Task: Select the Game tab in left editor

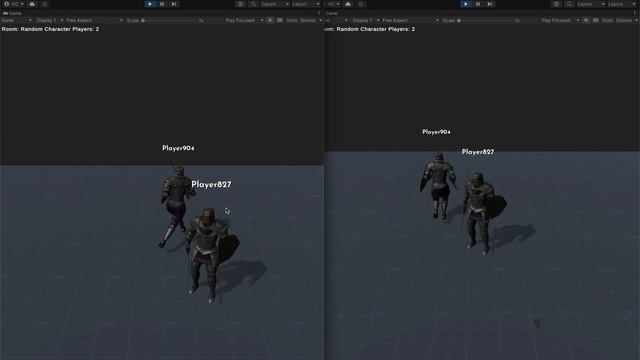Action: (x=12, y=13)
